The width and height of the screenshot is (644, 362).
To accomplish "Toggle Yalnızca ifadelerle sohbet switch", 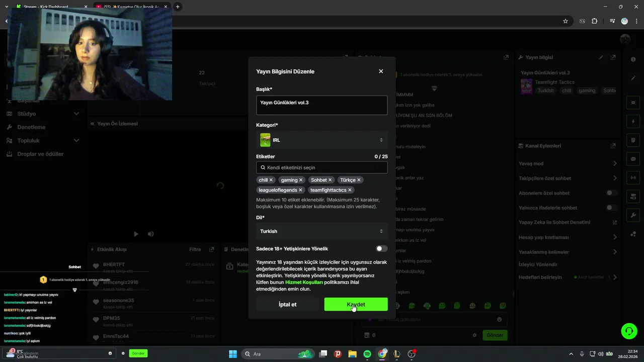I will pyautogui.click(x=611, y=208).
